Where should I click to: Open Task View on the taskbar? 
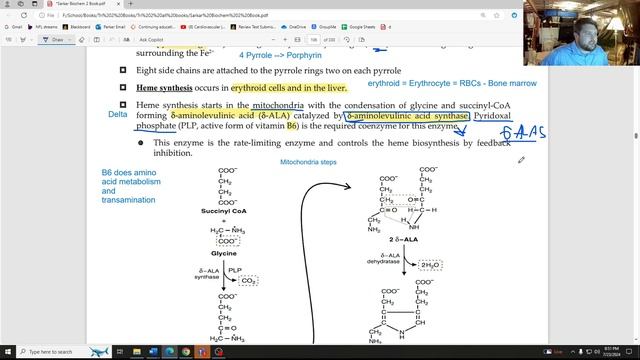click(120, 352)
